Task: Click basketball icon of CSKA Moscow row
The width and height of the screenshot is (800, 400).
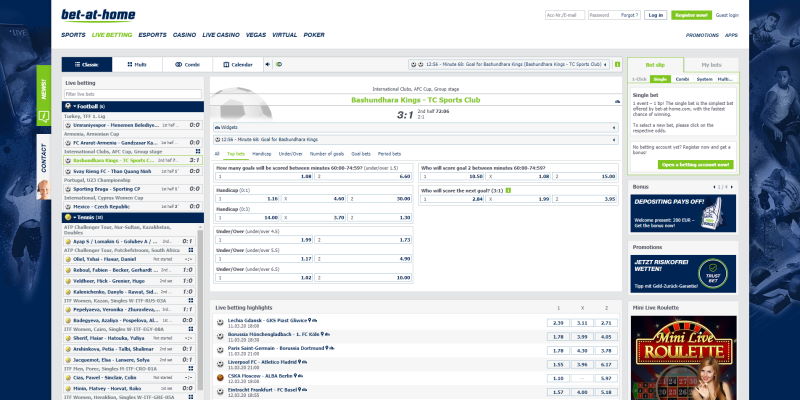Action: (220, 378)
